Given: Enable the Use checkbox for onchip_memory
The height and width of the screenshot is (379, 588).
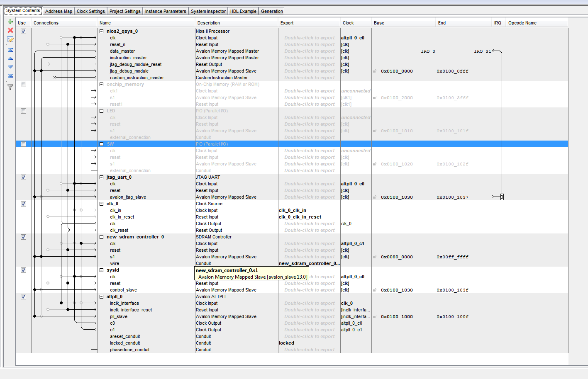Looking at the screenshot, I should [23, 84].
